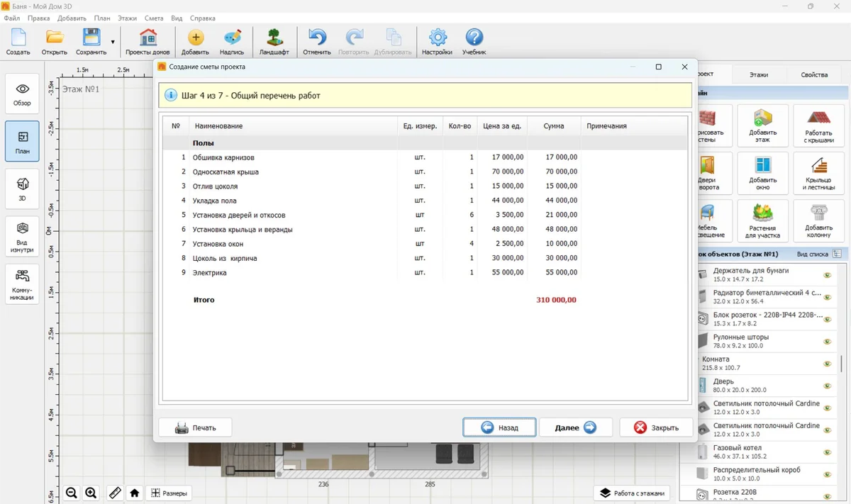The image size is (851, 504).
Task: Open the Work with floors panel
Action: point(633,493)
